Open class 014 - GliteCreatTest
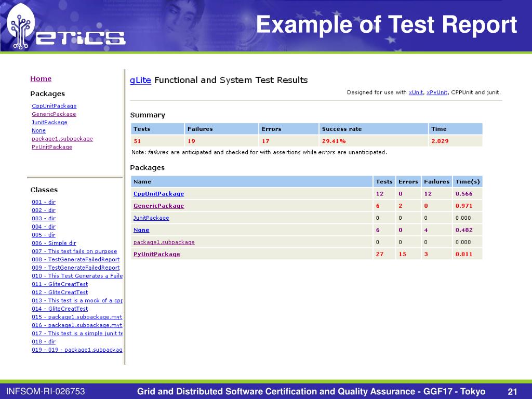 (x=60, y=309)
